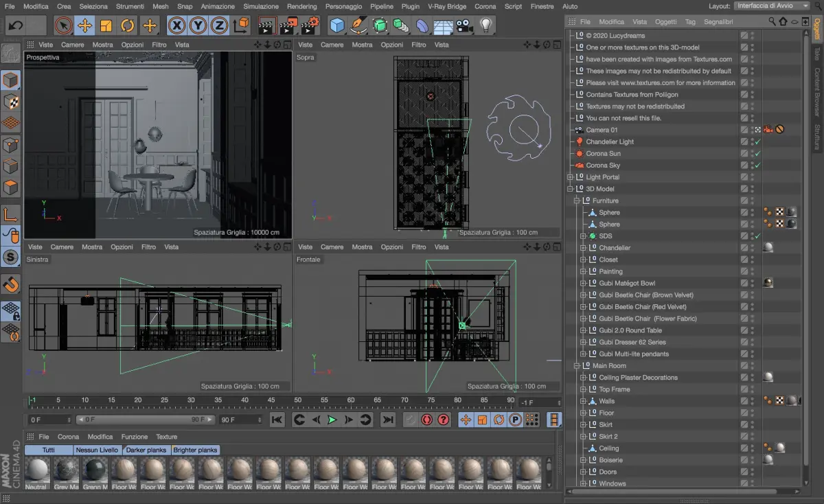Toggle the green checkmark for Chandelier Light

tap(757, 142)
